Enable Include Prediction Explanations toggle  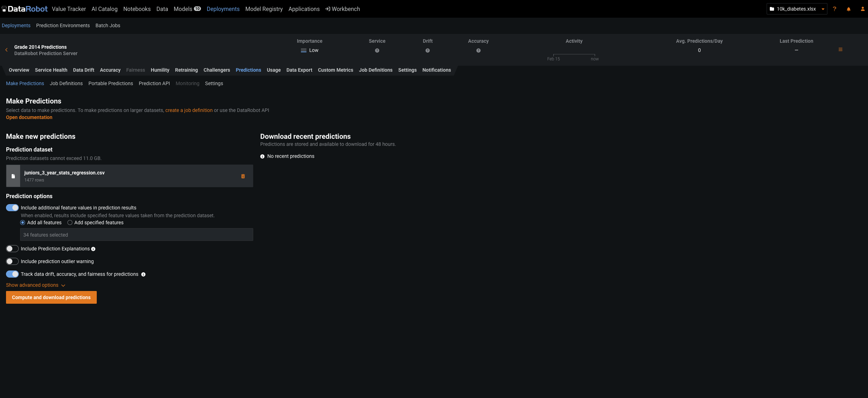(12, 249)
